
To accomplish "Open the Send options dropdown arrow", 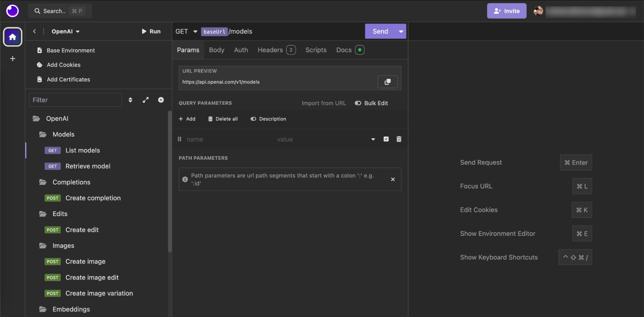I will [x=401, y=31].
